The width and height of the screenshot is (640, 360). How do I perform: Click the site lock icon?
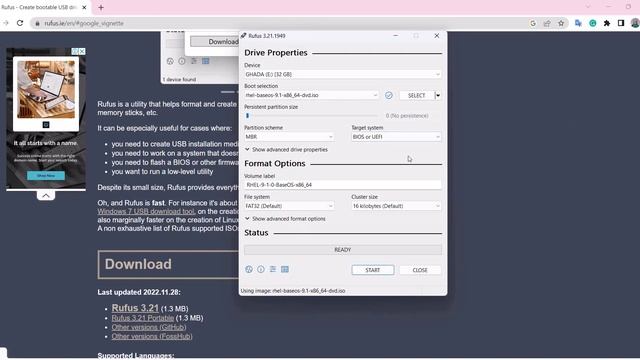[x=38, y=23]
